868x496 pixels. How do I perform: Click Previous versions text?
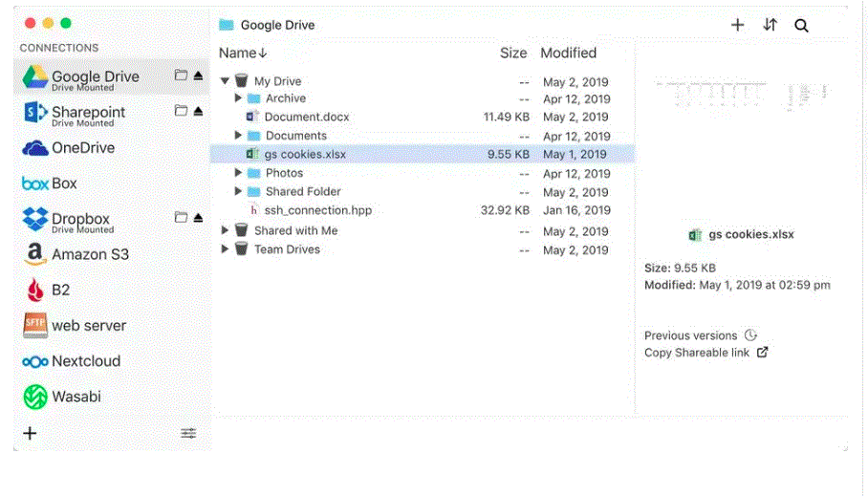pyautogui.click(x=691, y=335)
